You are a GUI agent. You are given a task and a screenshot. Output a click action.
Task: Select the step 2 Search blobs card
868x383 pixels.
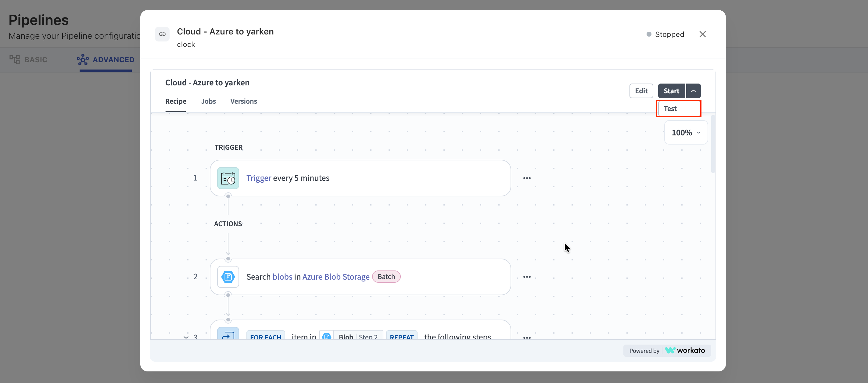tap(360, 277)
